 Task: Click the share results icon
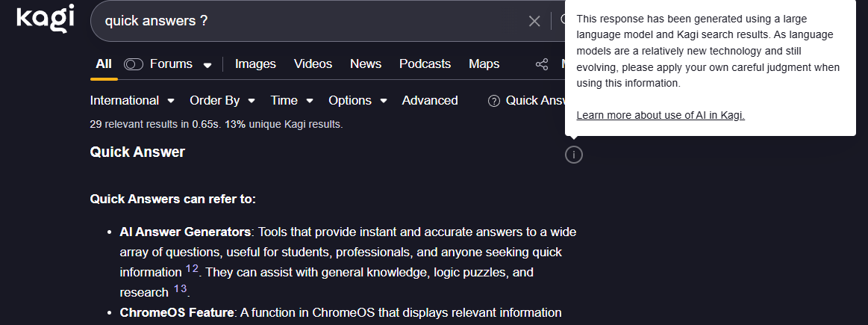tap(542, 64)
